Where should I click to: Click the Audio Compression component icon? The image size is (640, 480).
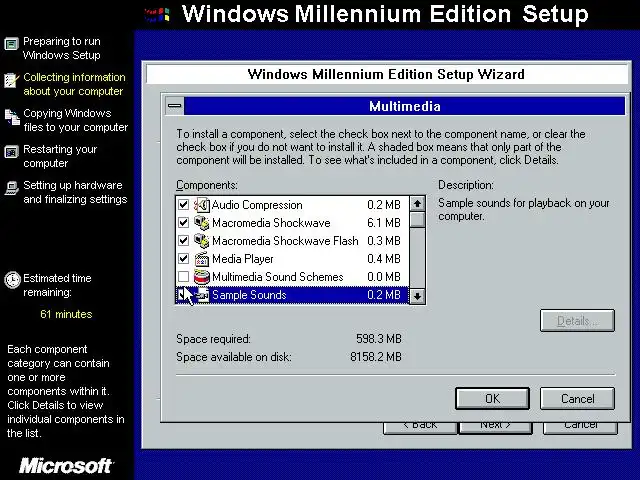[202, 204]
